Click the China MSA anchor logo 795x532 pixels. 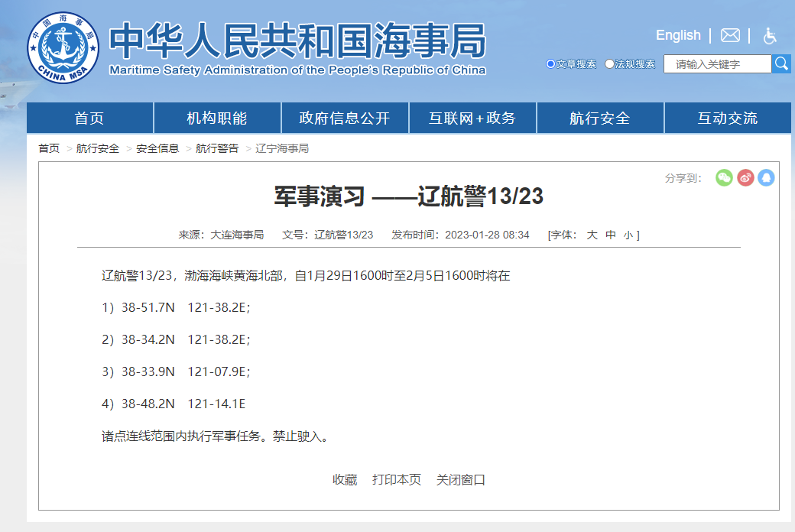(x=63, y=47)
